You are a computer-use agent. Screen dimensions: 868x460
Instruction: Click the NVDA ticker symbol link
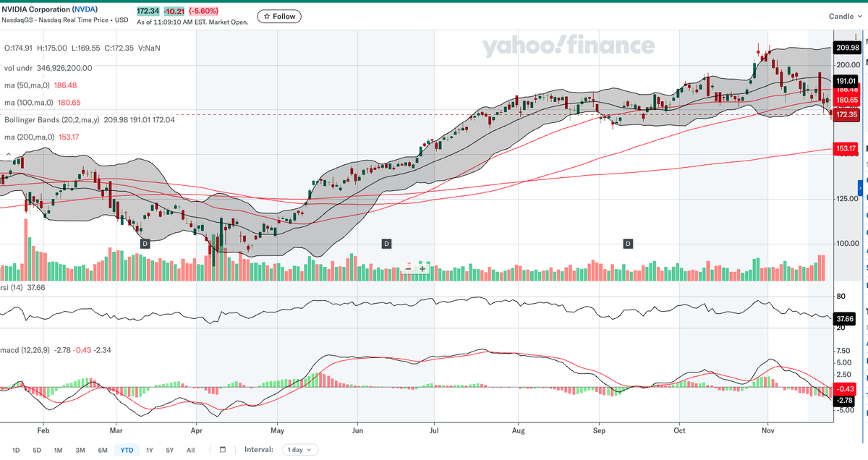point(86,9)
